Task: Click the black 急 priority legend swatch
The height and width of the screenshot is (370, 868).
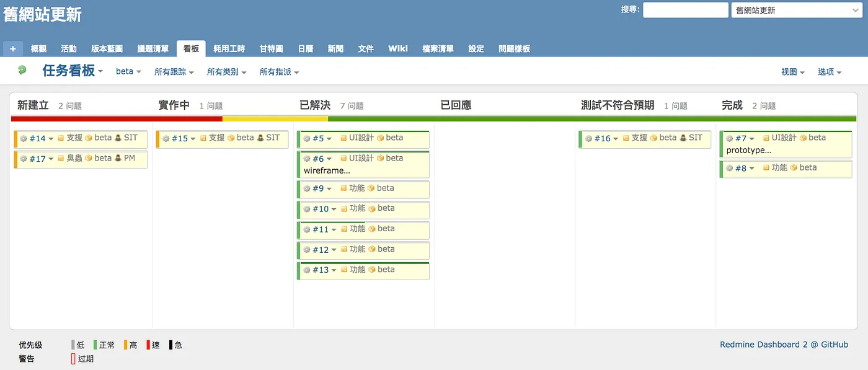Action: 170,345
